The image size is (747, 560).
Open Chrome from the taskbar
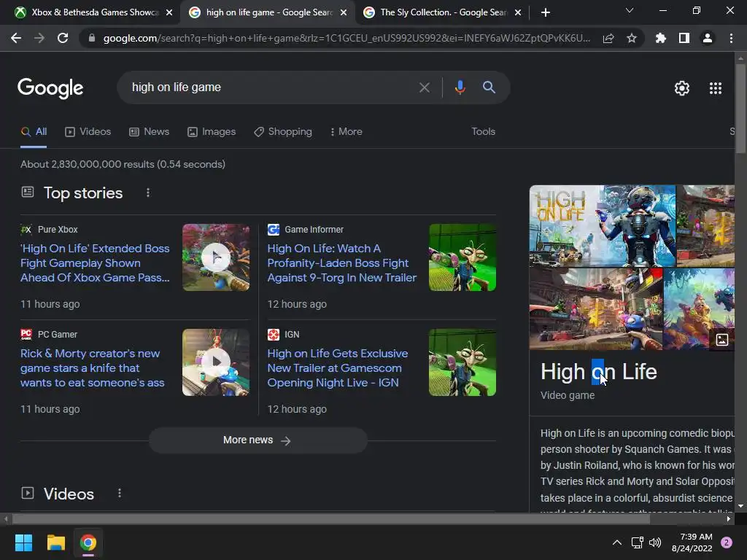(88, 542)
